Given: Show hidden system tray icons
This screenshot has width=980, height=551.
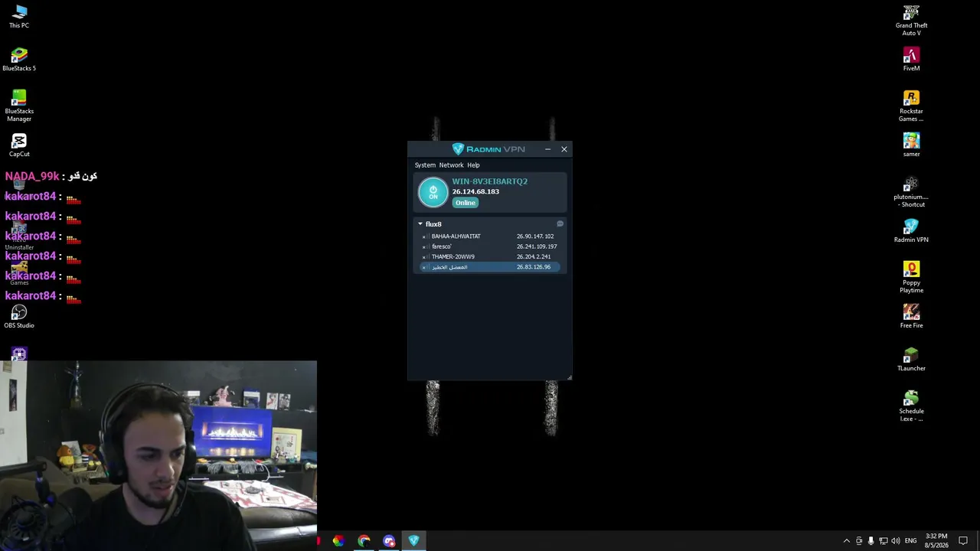Looking at the screenshot, I should 846,541.
